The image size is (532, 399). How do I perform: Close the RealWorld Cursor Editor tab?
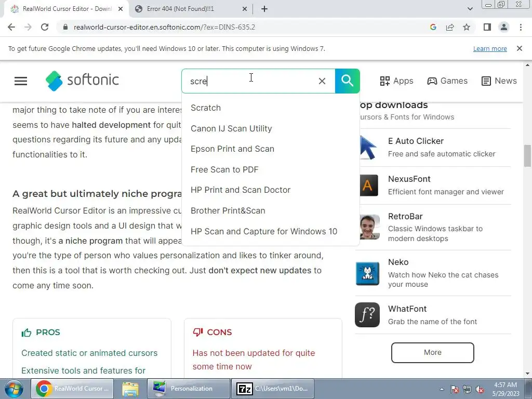click(121, 9)
